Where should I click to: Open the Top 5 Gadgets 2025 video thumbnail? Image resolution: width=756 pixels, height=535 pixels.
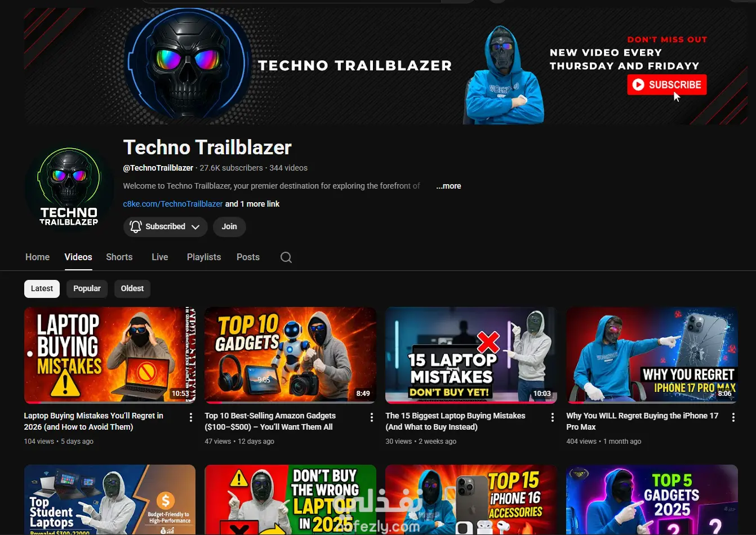[x=652, y=500]
